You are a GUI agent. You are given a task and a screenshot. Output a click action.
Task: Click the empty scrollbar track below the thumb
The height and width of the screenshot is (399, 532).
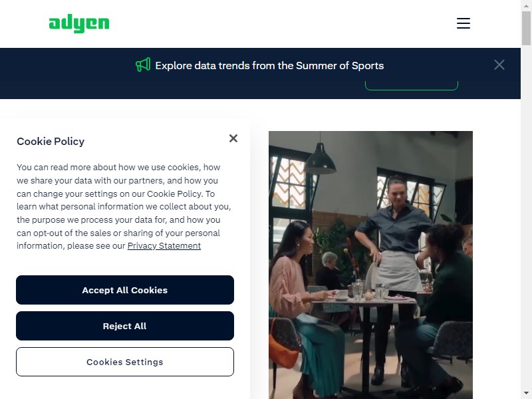pos(526,217)
